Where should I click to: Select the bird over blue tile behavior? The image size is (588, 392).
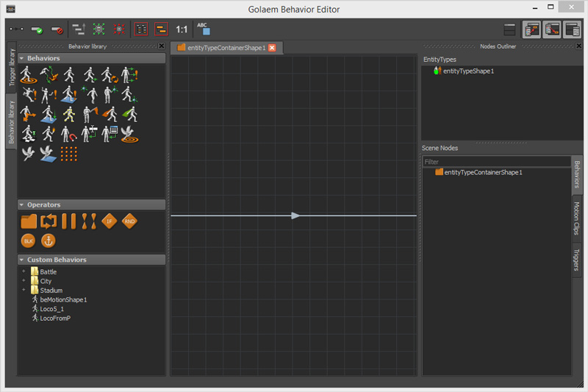click(x=49, y=154)
